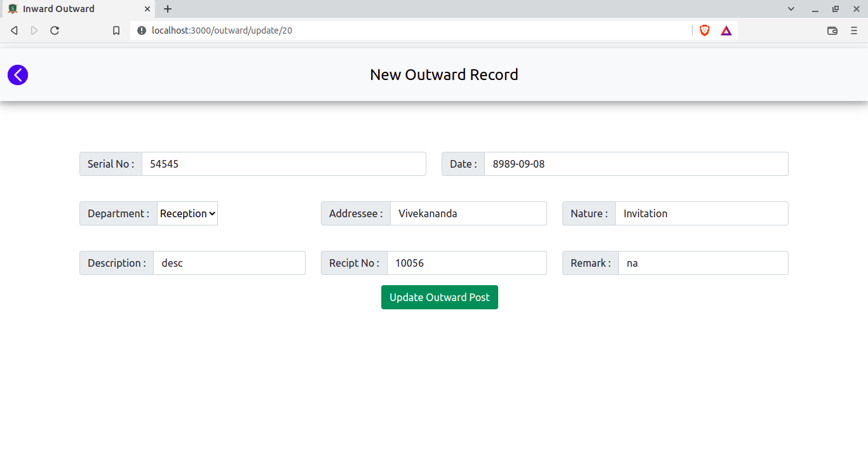Image resolution: width=868 pixels, height=470 pixels.
Task: Open the Brave wallet icon
Action: [x=832, y=30]
